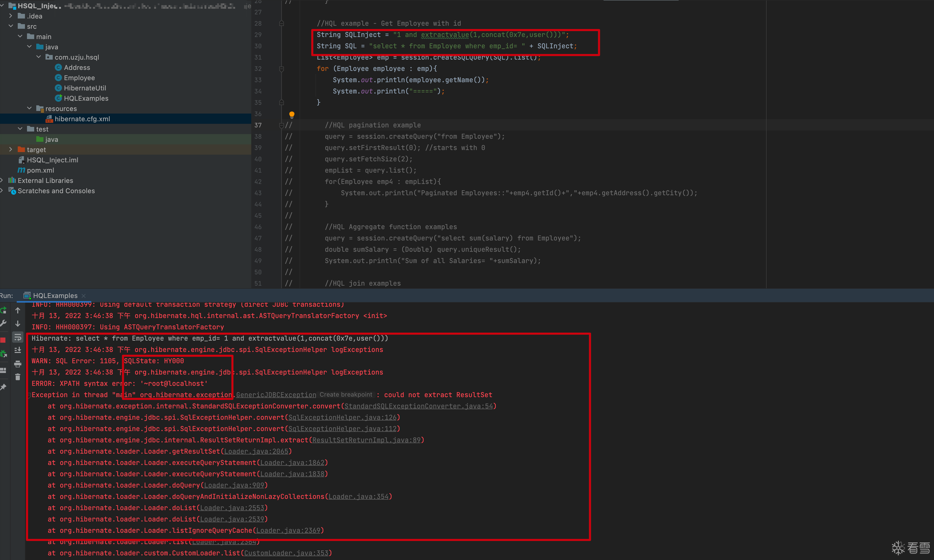The width and height of the screenshot is (934, 560).
Task: Collapse the resources folder
Action: pos(30,108)
